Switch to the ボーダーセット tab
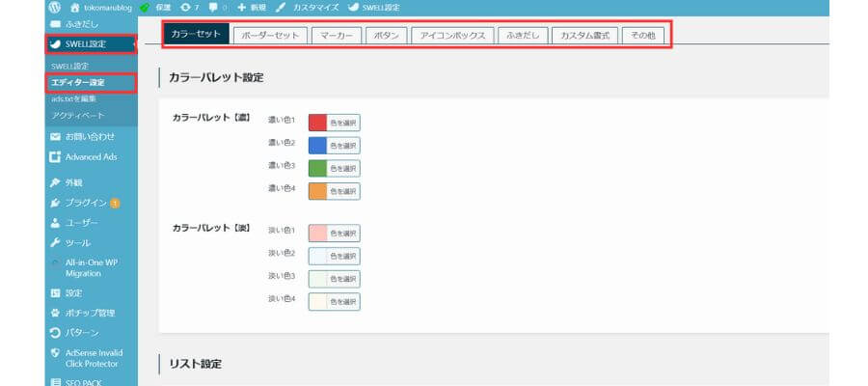This screenshot has width=868, height=386. (271, 36)
